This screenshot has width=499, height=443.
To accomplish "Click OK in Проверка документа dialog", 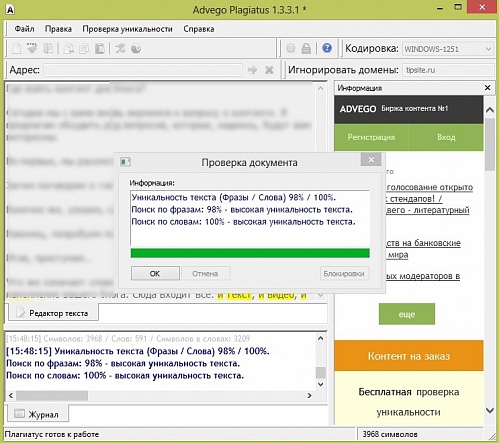I will [x=155, y=273].
